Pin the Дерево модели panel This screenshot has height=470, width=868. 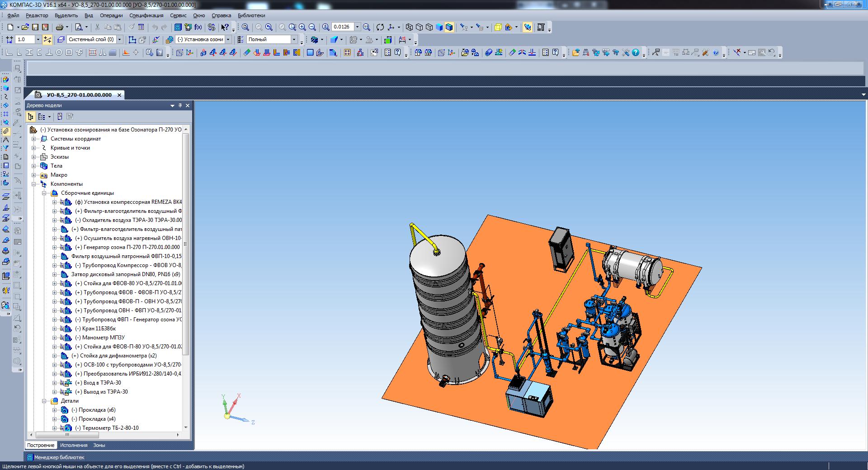(x=180, y=105)
